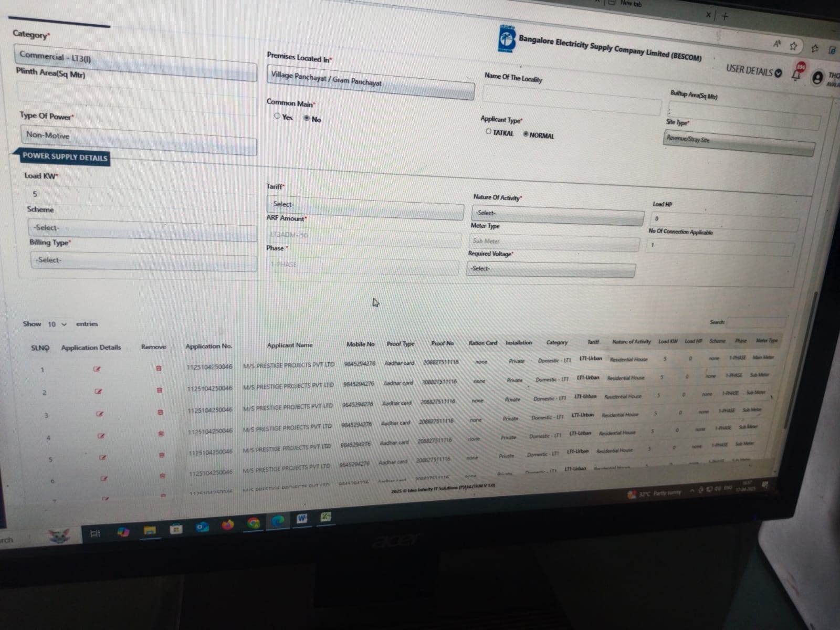Open the Nature Of Activity dropdown
This screenshot has height=630, width=840.
[x=558, y=215]
